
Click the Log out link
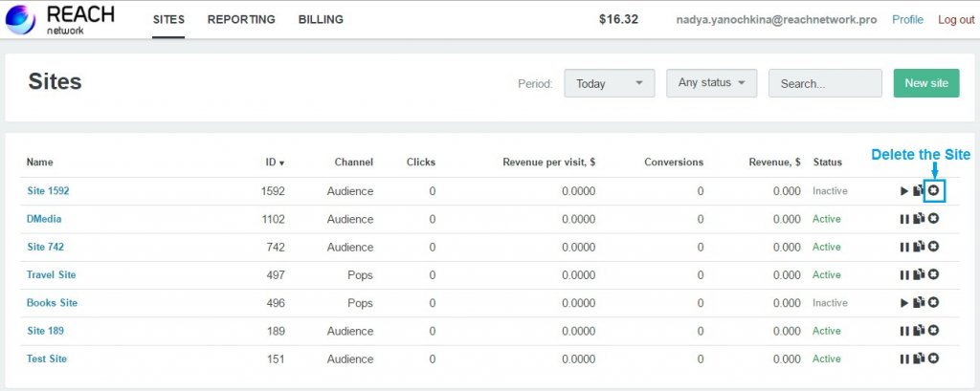click(956, 19)
